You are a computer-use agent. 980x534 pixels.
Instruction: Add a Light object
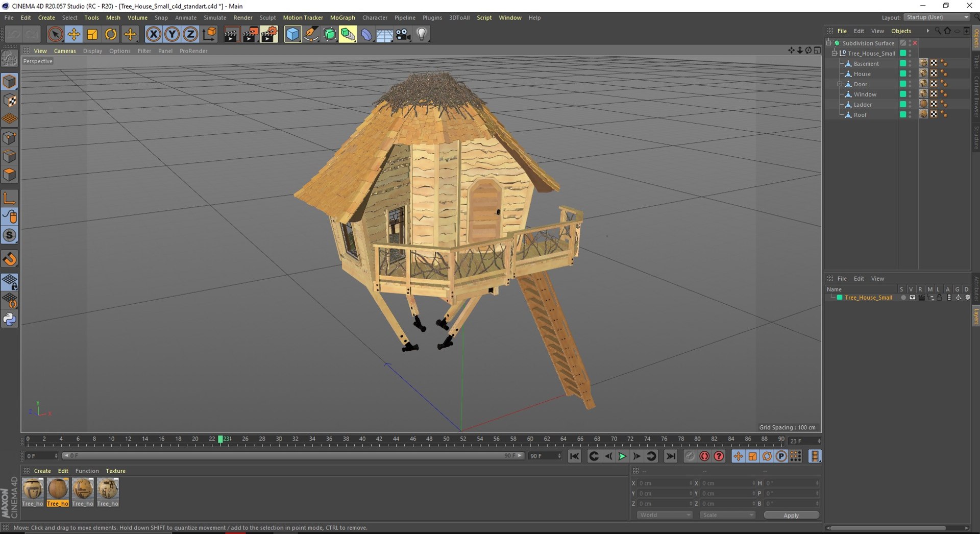(x=422, y=34)
